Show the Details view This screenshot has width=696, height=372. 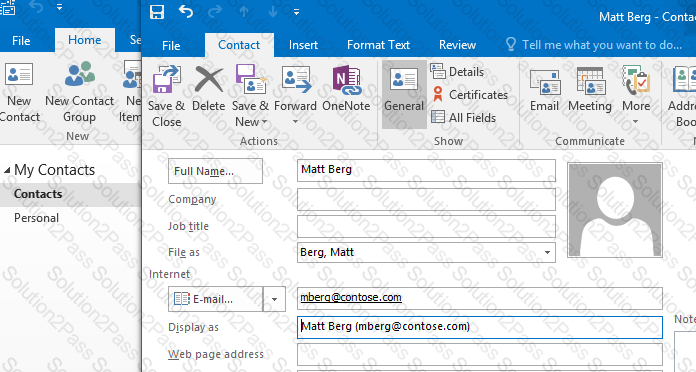(x=458, y=71)
